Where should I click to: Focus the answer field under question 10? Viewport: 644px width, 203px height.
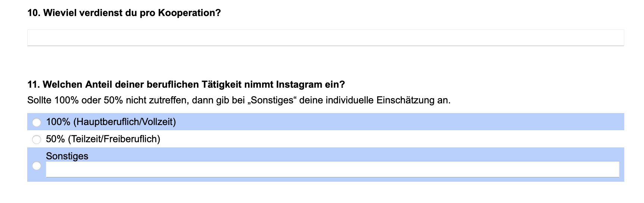[x=325, y=38]
